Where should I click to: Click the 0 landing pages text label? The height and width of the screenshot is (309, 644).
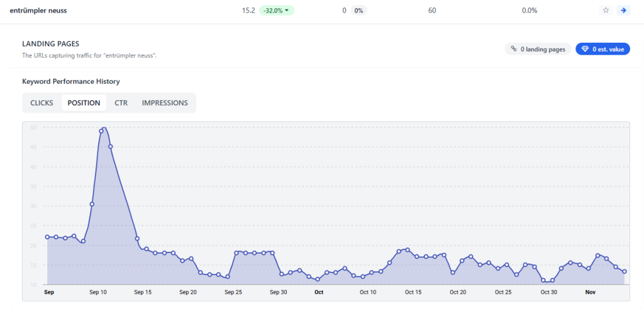[543, 49]
